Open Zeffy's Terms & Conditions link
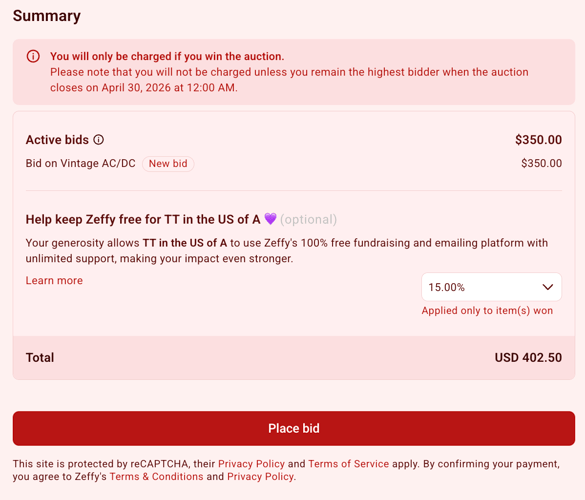The image size is (585, 500). pyautogui.click(x=156, y=476)
